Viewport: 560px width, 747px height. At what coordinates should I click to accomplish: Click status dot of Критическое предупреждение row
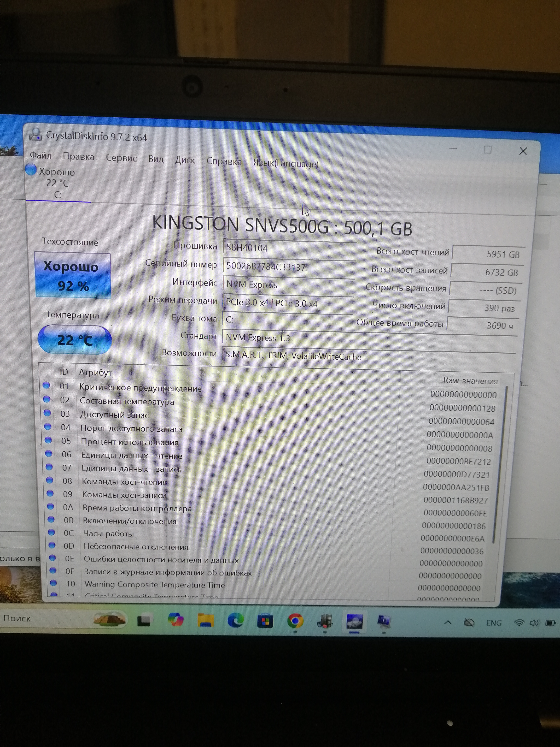pos(46,385)
